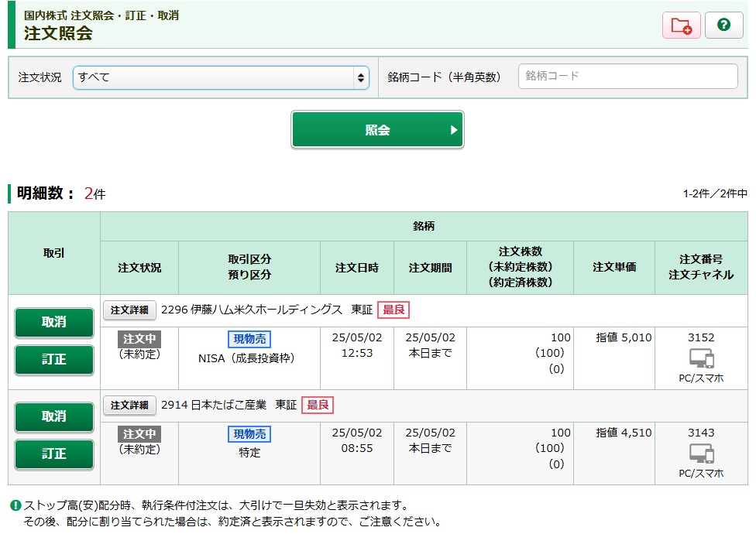Cancel the 伊藤ハム米久 order with 取消
Screen dimensions: 756x534
pos(54,323)
